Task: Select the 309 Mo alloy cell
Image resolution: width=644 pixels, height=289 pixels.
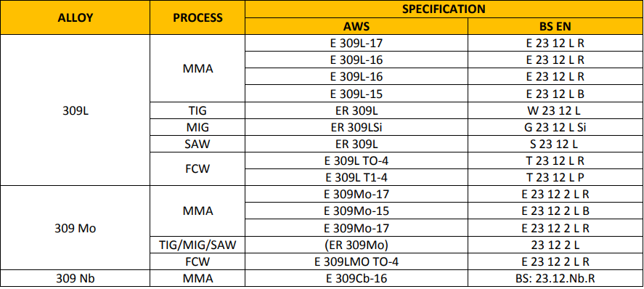Action: pos(76,227)
